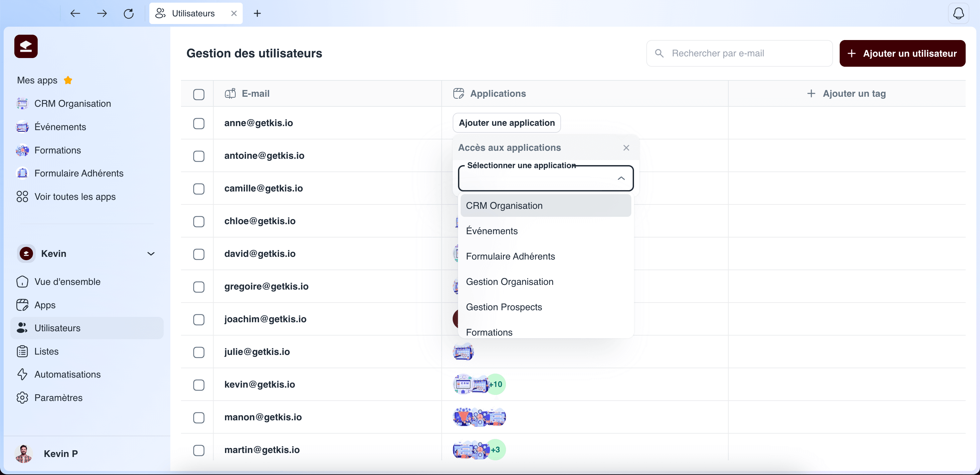Click Ajouter une application for anne

[x=506, y=122]
